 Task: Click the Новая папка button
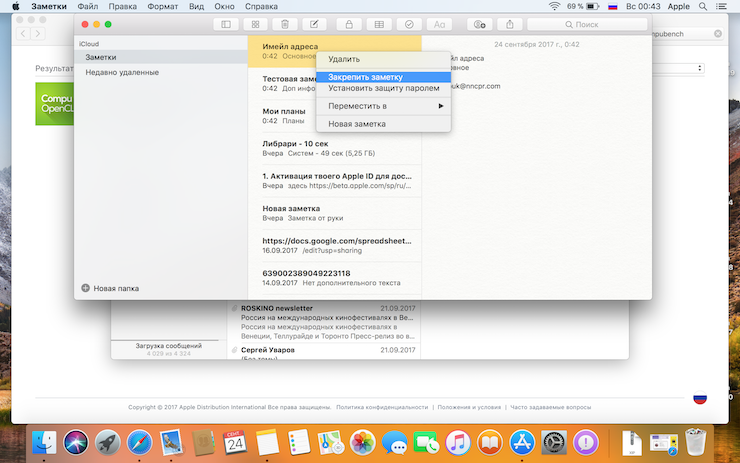pos(110,288)
